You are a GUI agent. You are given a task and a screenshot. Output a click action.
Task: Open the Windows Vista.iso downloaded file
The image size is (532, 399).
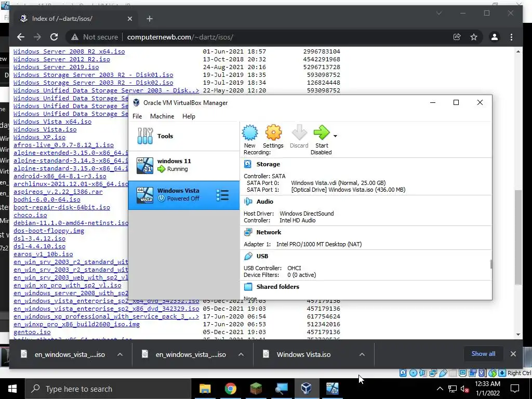coord(303,354)
